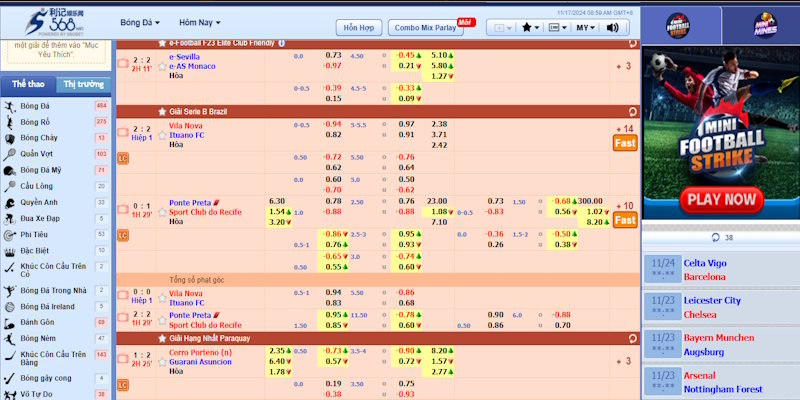Expand +3 markets for e-Sevilla match
This screenshot has width=800, height=400.
pos(624,66)
